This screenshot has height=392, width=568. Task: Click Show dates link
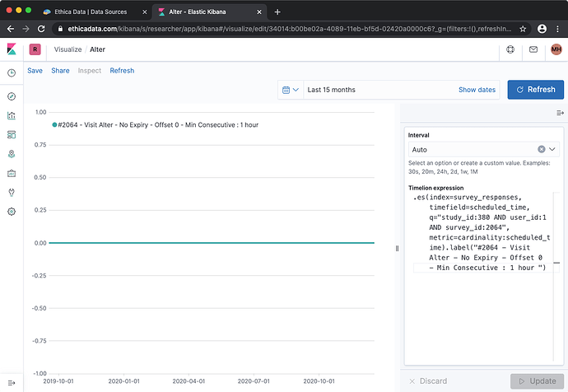477,90
